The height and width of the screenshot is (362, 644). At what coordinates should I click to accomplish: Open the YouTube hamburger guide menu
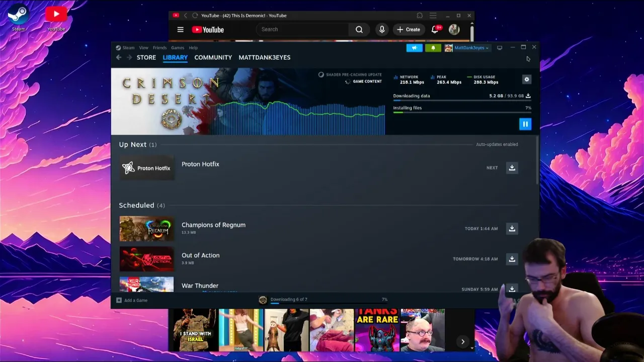[180, 30]
